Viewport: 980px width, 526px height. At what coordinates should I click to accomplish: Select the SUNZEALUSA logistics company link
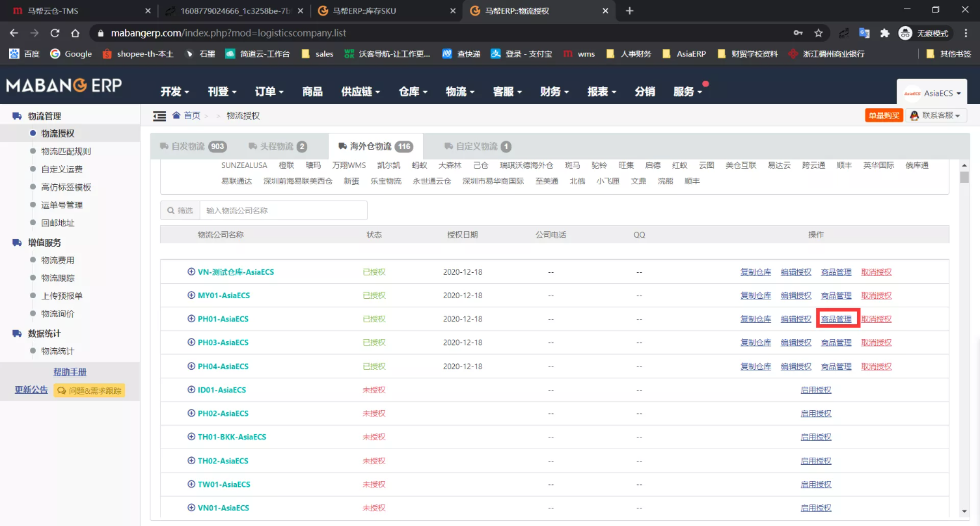point(244,165)
